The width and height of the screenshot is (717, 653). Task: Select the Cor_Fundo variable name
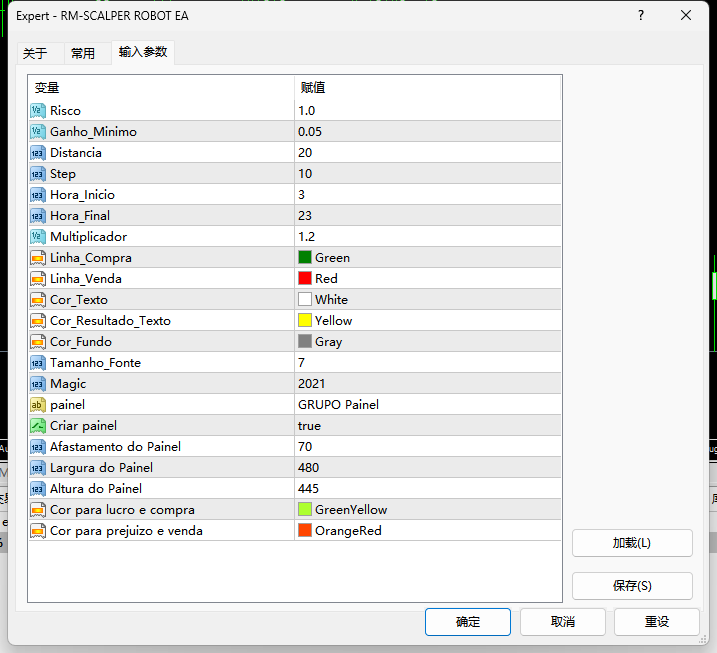point(81,342)
